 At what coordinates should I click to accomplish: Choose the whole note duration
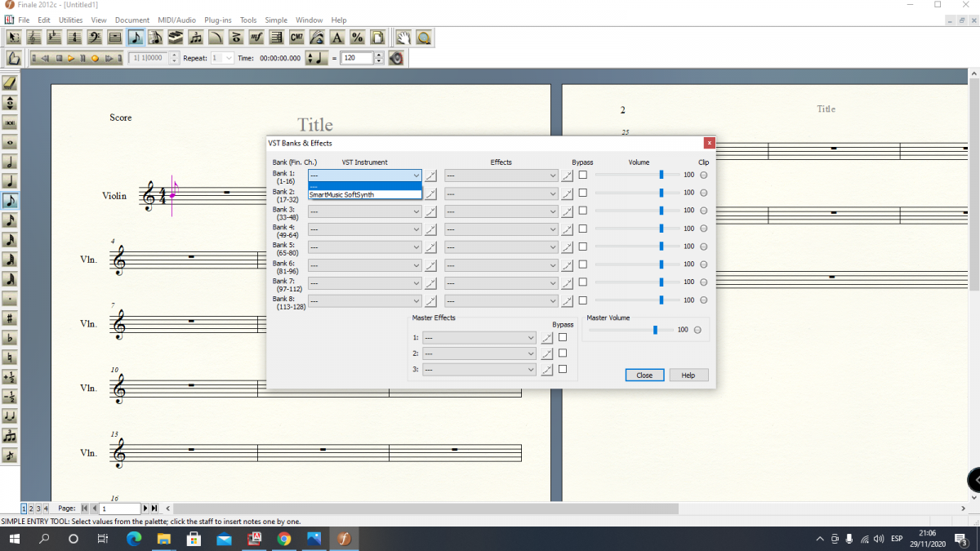click(x=10, y=142)
